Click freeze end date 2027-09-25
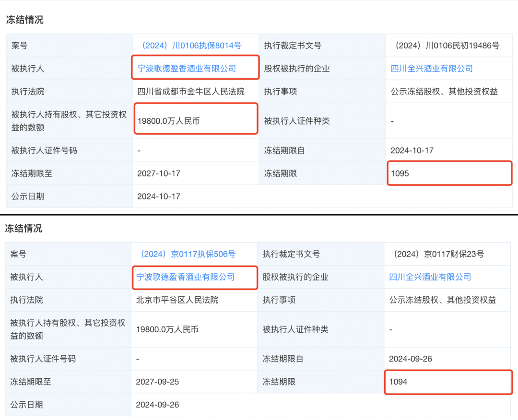This screenshot has width=518, height=420. click(158, 382)
